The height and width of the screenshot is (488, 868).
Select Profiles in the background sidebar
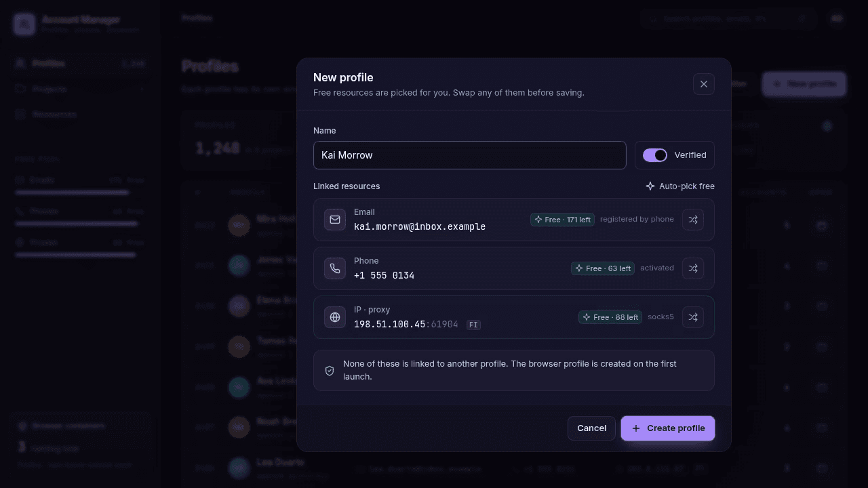(x=81, y=64)
